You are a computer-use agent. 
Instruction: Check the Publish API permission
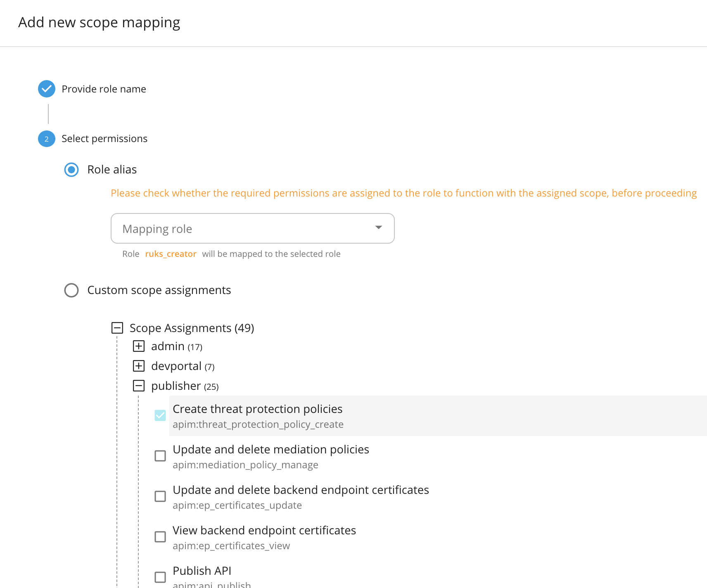160,577
